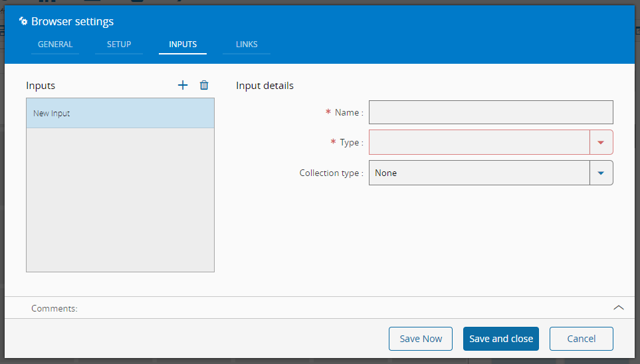Open the Type dropdown arrow
This screenshot has width=640, height=364.
[601, 142]
